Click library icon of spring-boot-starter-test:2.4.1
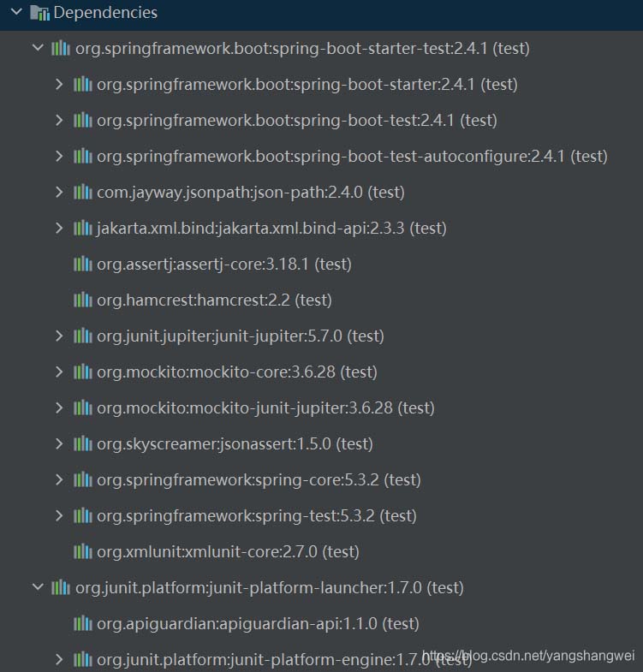Viewport: 643px width, 672px height. coord(61,48)
